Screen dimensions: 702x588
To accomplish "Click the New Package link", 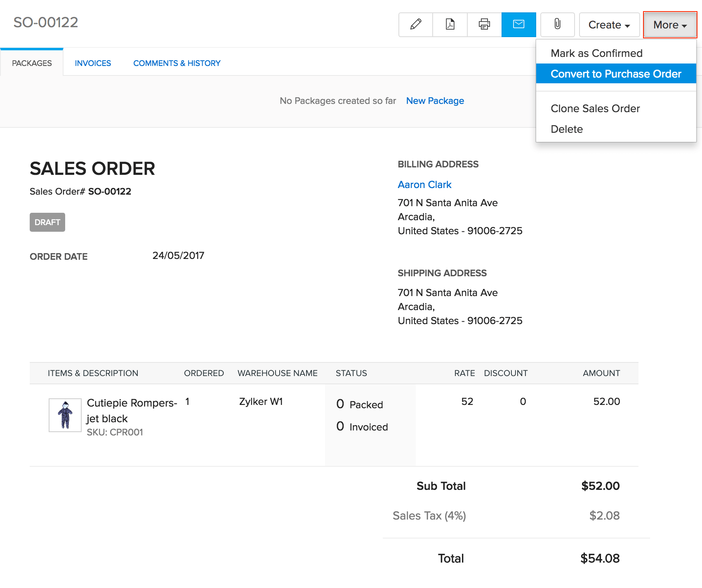I will 435,101.
